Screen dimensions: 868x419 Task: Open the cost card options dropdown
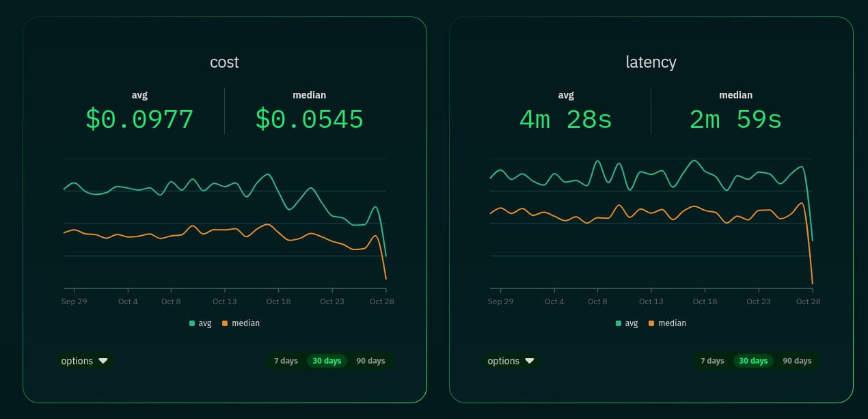[84, 361]
